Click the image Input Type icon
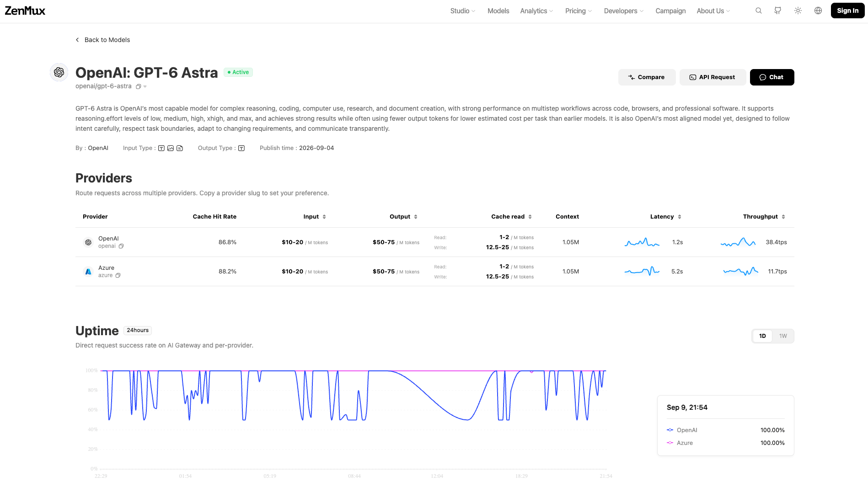Screen dimensions: 868x487 tap(171, 148)
